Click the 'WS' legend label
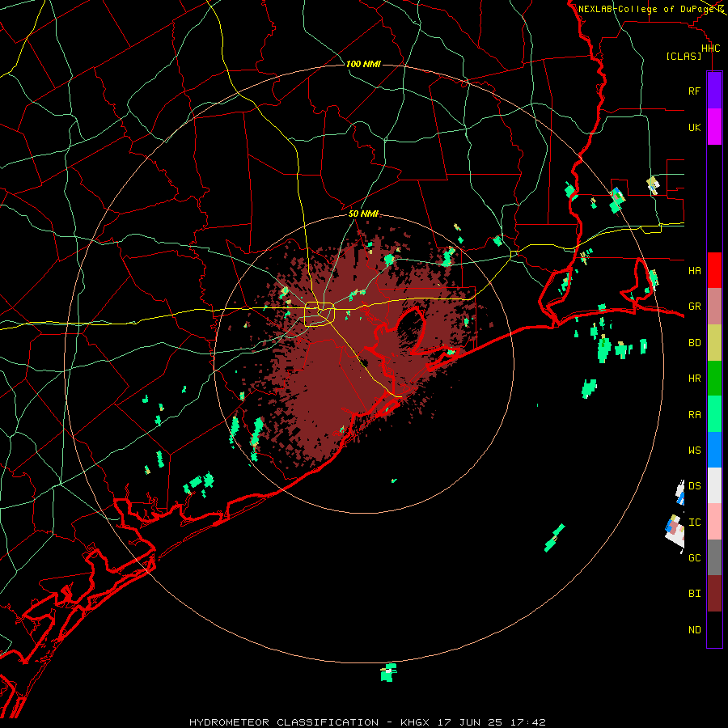This screenshot has height=728, width=728. [x=694, y=451]
